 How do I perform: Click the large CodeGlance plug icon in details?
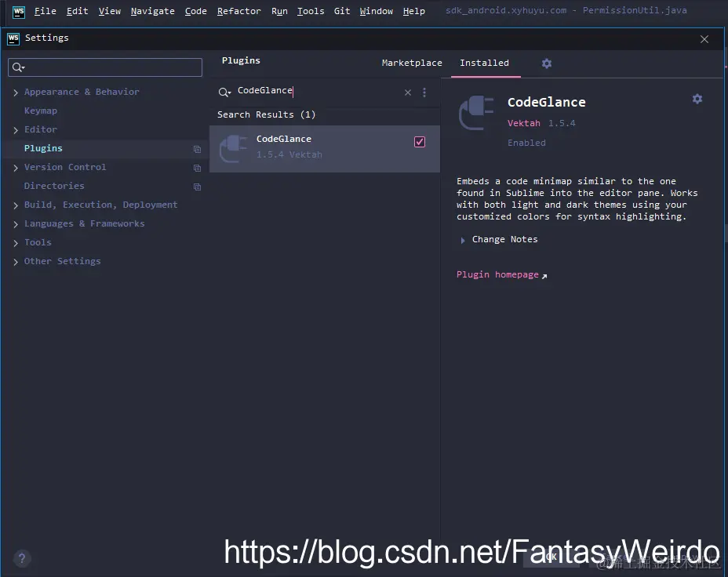click(x=476, y=112)
